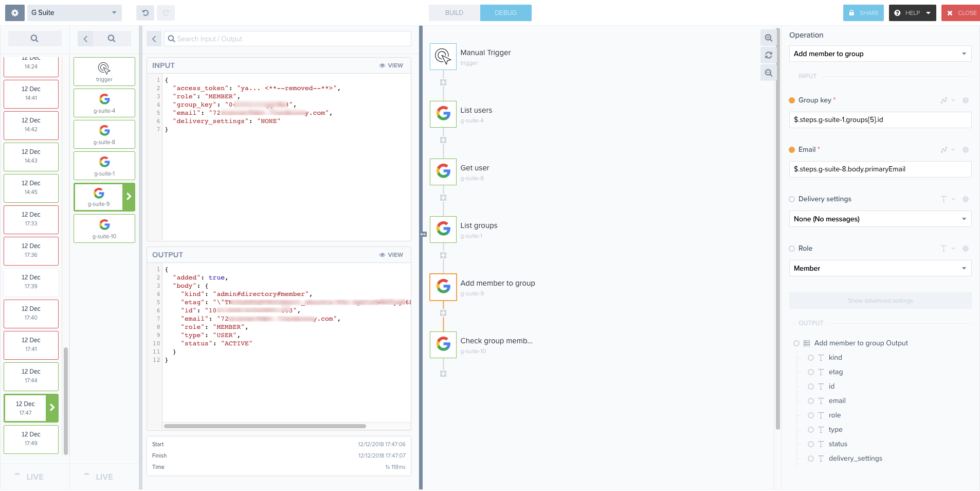Select the g-suite-9 Google step in steps panel
Screen dimensions: 980x491
pos(100,197)
